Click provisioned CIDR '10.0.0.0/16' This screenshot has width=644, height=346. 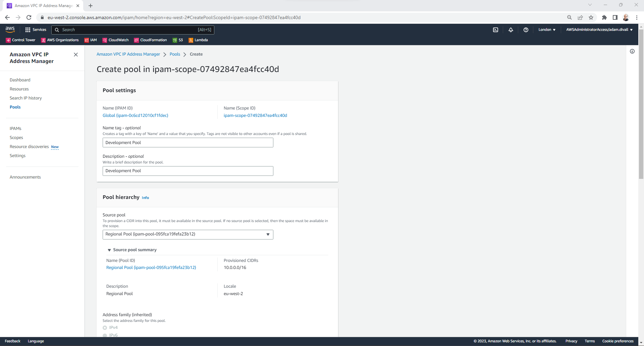coord(235,268)
